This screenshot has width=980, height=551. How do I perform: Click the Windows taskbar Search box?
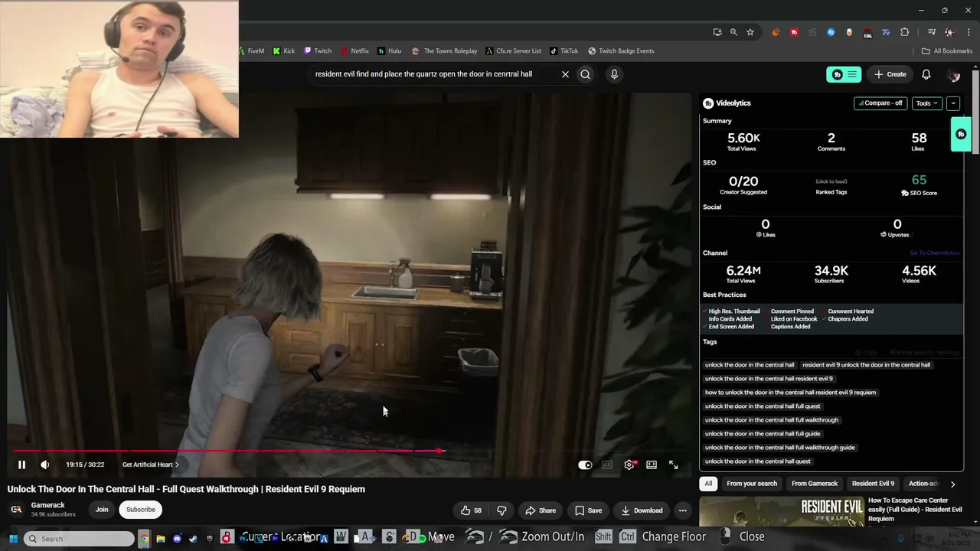[79, 539]
